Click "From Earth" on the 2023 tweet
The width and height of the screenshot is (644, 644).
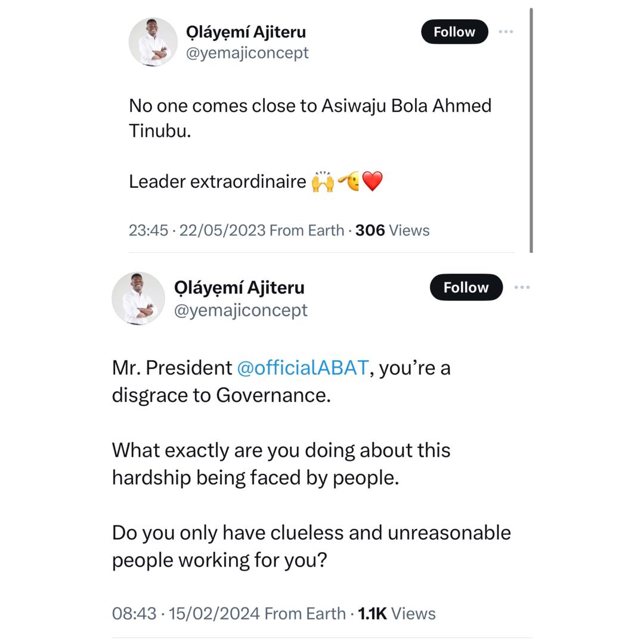click(306, 230)
